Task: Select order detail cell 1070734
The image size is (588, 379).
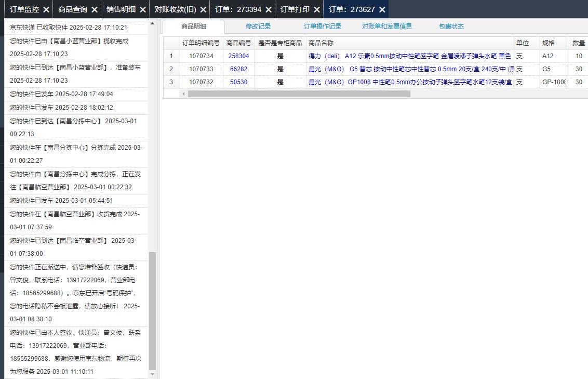Action: tap(201, 56)
